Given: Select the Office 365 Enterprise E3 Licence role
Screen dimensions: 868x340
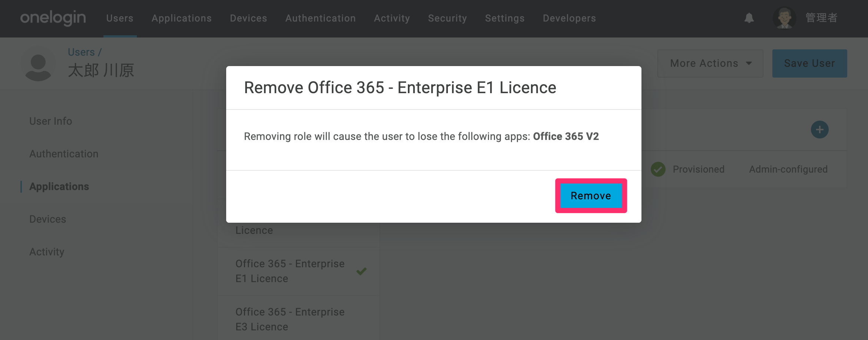Looking at the screenshot, I should pos(298,319).
